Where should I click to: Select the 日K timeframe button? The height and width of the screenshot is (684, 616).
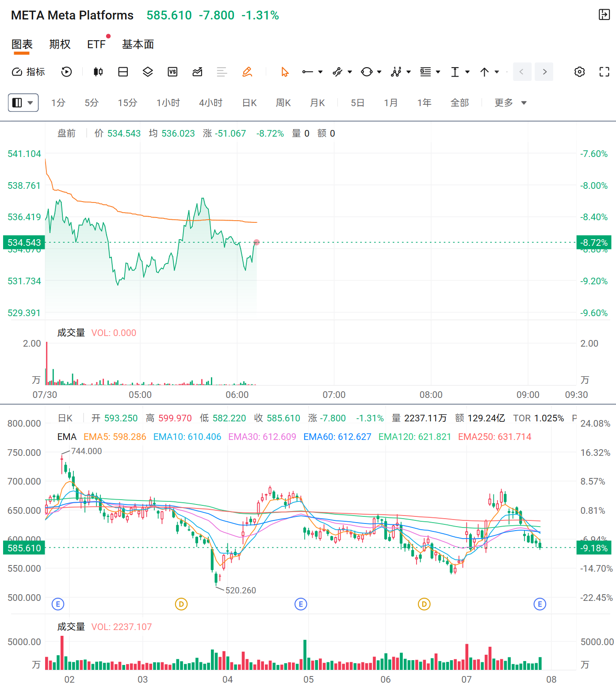[249, 103]
